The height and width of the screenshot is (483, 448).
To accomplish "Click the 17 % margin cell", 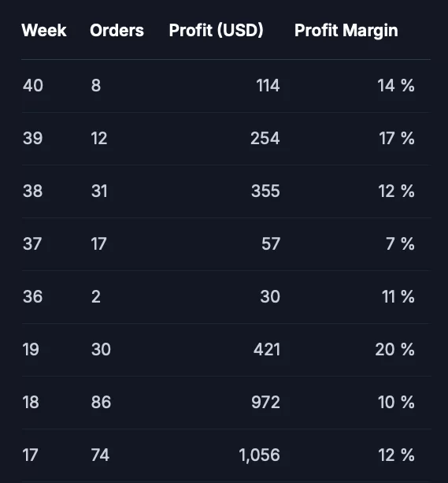I will (397, 138).
